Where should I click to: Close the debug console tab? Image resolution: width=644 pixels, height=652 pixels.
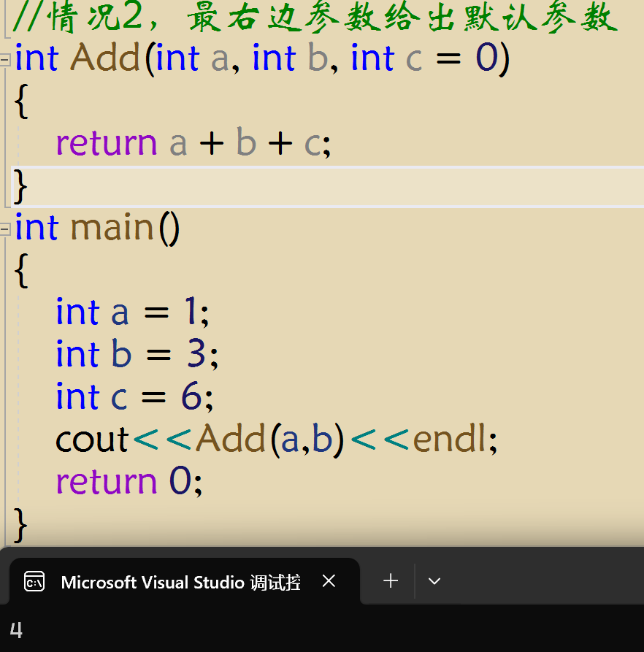pyautogui.click(x=329, y=581)
